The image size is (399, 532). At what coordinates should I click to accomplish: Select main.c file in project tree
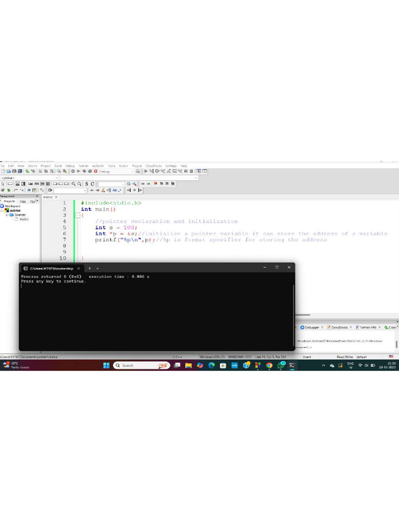pyautogui.click(x=24, y=219)
